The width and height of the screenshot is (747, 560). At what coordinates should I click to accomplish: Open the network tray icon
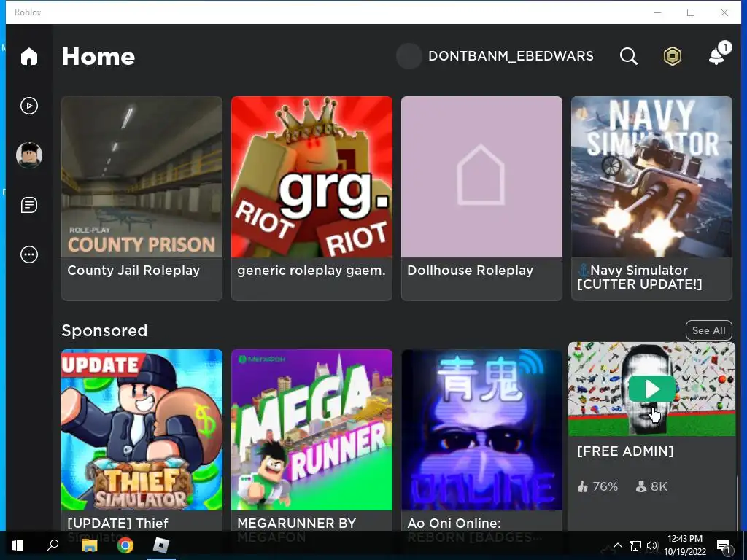[635, 545]
